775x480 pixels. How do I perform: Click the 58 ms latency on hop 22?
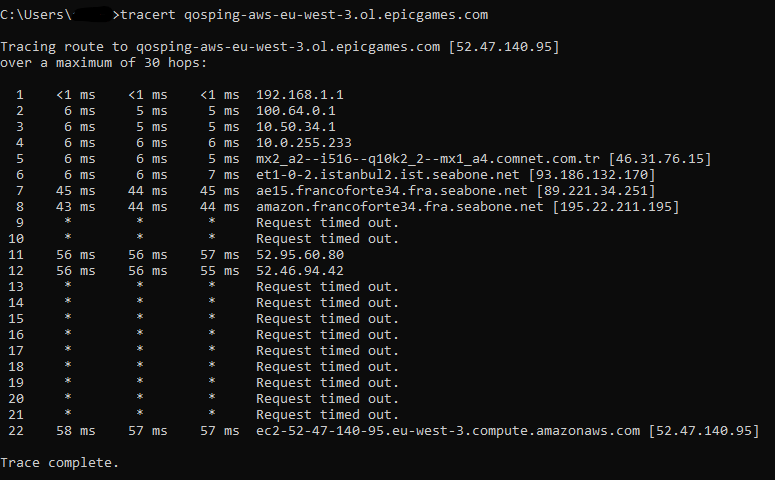tap(76, 431)
